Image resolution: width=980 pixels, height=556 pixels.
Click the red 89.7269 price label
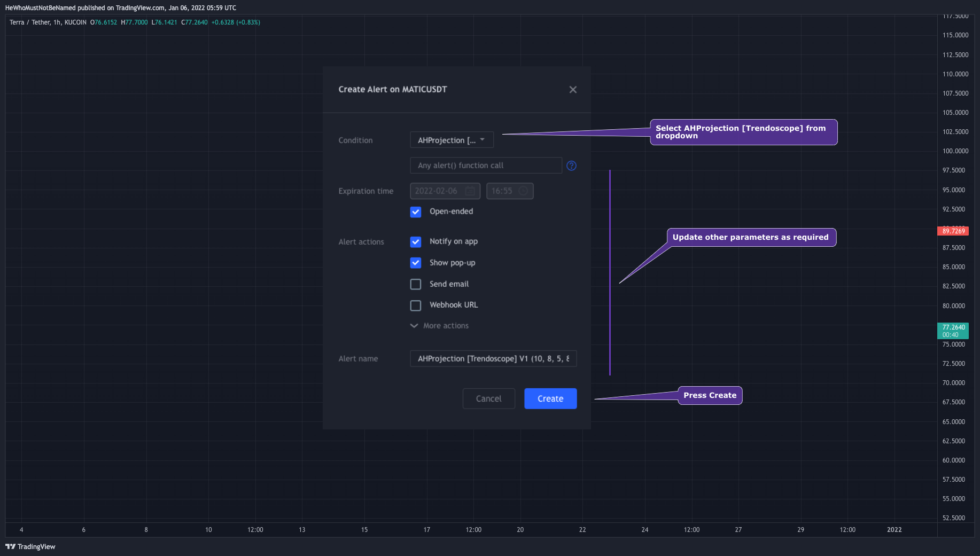click(953, 231)
